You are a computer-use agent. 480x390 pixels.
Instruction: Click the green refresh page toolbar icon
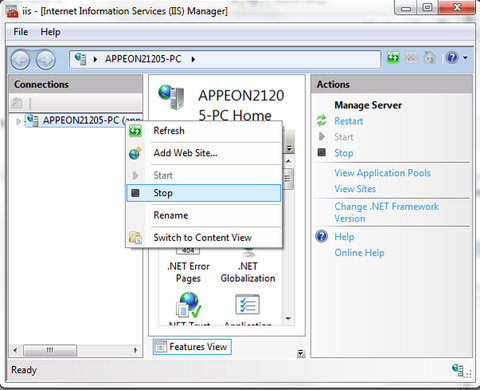point(393,58)
